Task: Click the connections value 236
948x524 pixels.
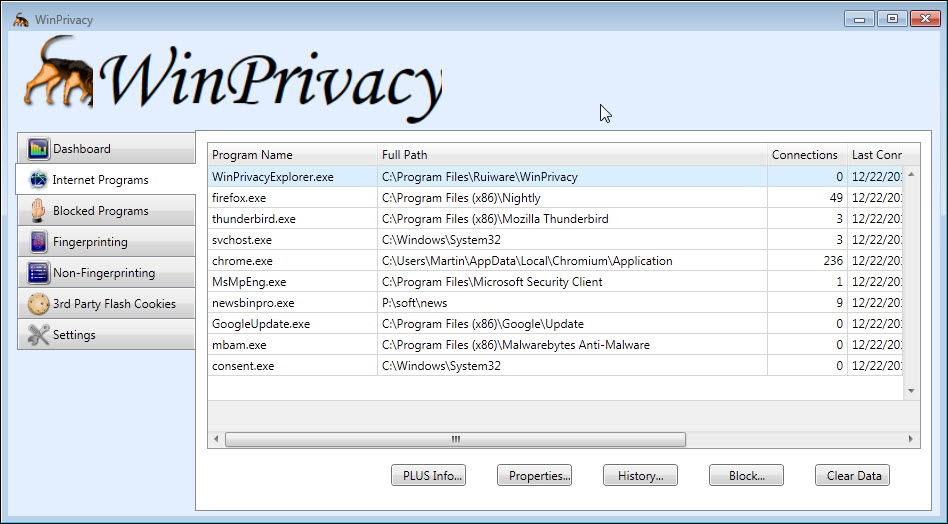Action: [833, 260]
